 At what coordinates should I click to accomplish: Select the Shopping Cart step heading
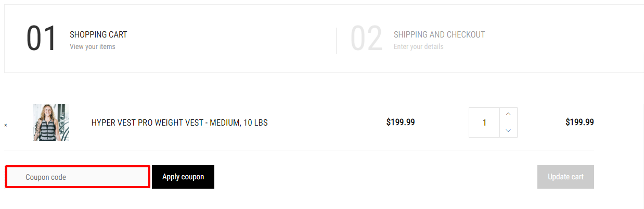(x=98, y=35)
